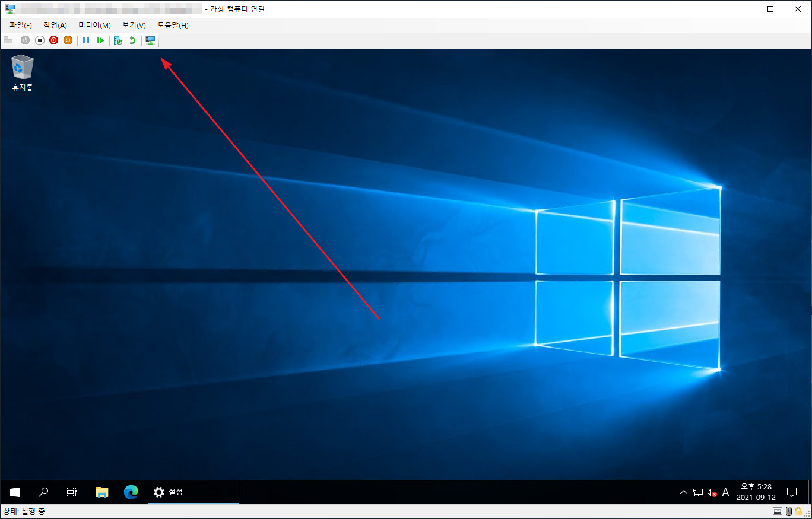Open the 도움말(H) menu
The width and height of the screenshot is (812, 519).
(x=173, y=26)
